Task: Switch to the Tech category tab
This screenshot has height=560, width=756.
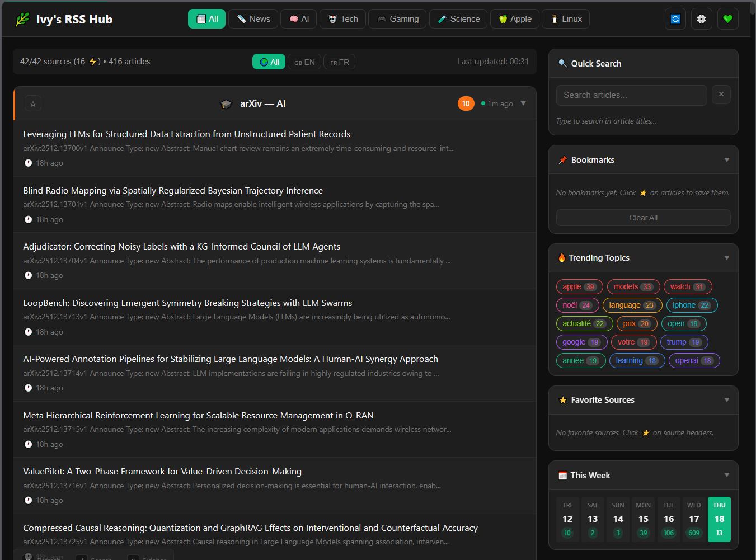Action: point(343,19)
